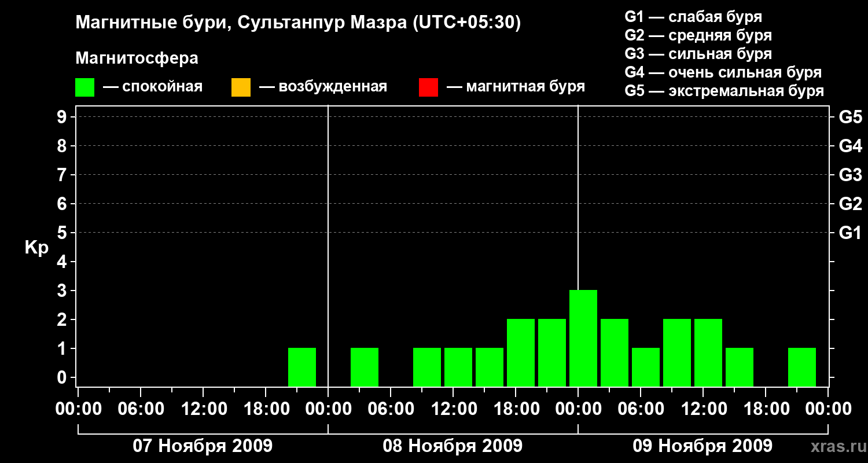Click the 'Kp' y-axis title

tap(36, 248)
